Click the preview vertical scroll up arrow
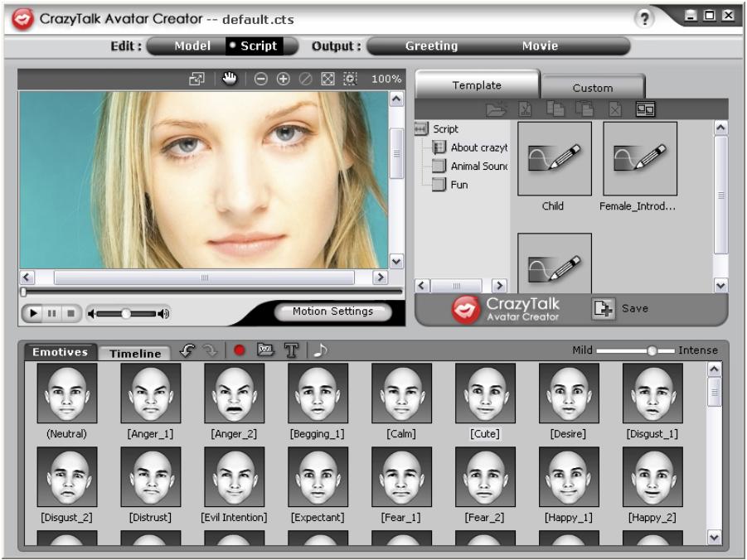 tap(396, 99)
